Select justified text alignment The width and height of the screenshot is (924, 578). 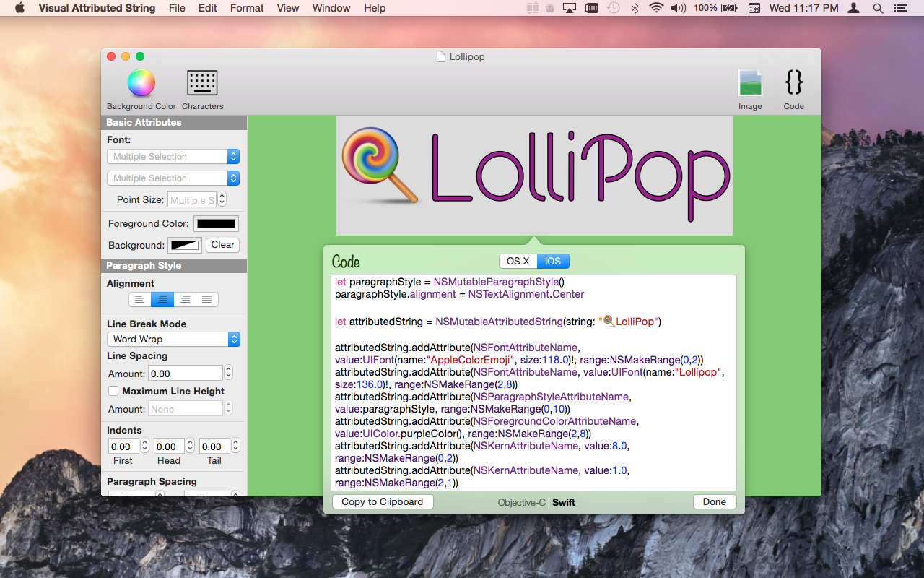click(207, 299)
